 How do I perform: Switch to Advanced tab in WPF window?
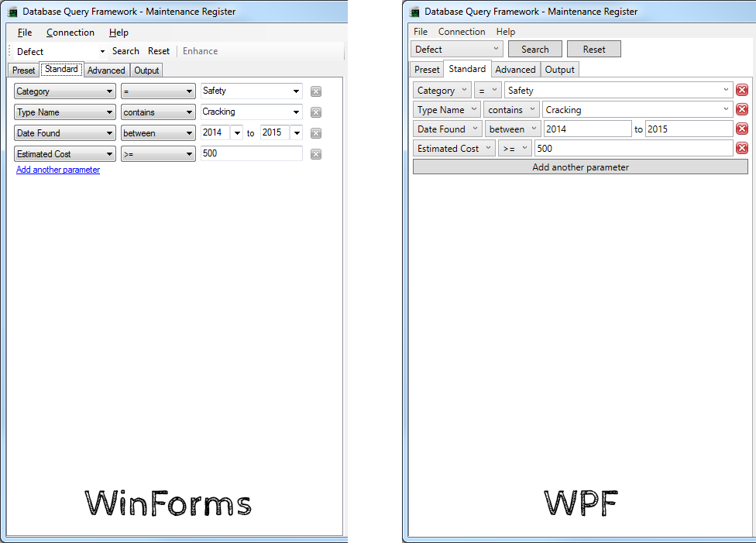[515, 70]
